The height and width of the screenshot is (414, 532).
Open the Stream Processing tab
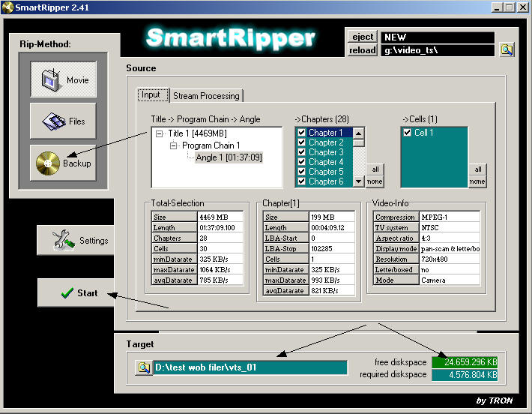pos(206,96)
